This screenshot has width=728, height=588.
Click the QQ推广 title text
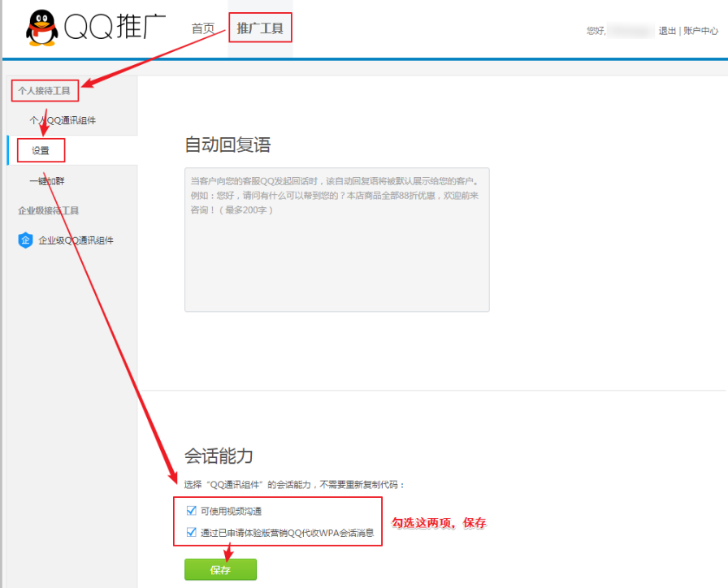tap(115, 27)
